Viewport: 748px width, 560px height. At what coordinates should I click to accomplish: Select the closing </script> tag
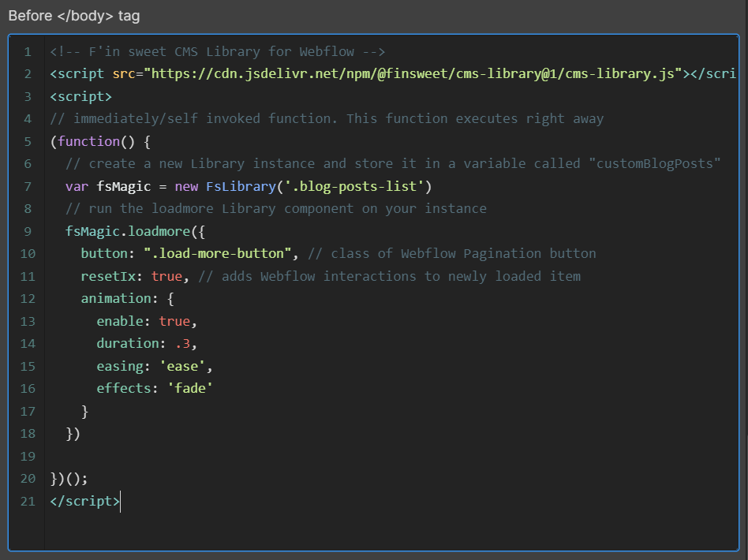click(84, 500)
